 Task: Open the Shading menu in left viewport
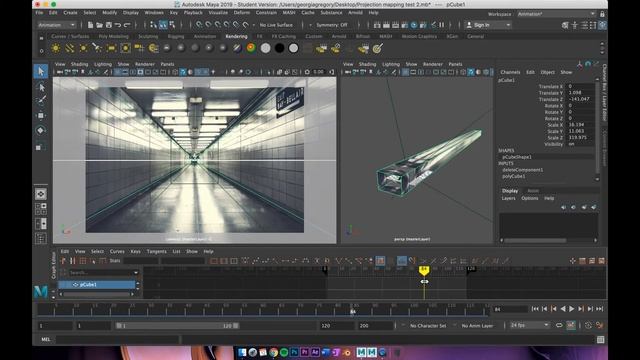pos(79,64)
